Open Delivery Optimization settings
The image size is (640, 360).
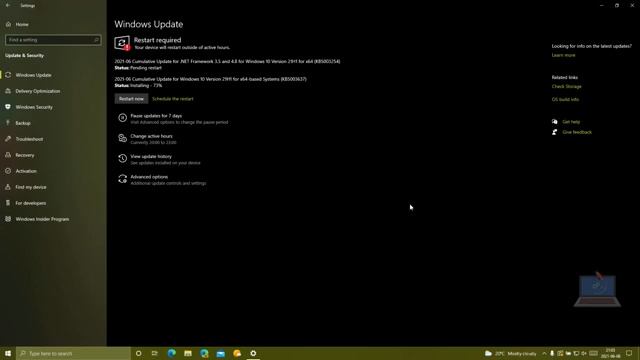point(38,91)
